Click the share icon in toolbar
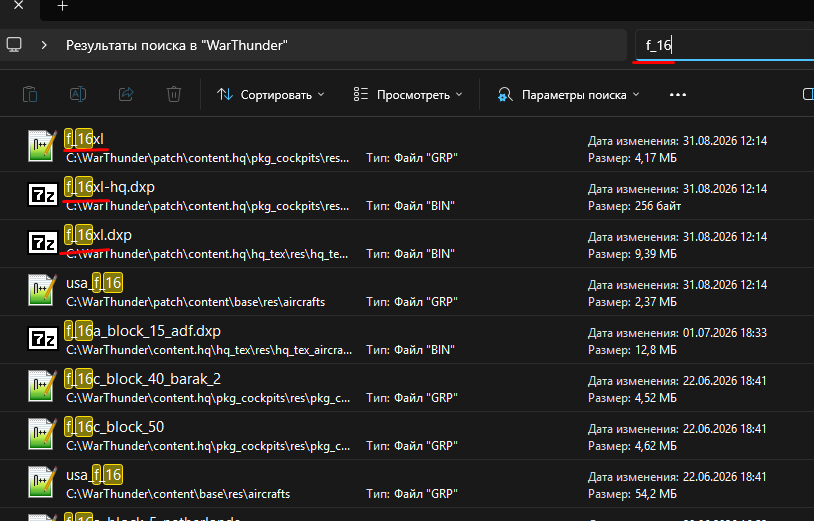Viewport: 814px width, 521px height. [x=126, y=94]
